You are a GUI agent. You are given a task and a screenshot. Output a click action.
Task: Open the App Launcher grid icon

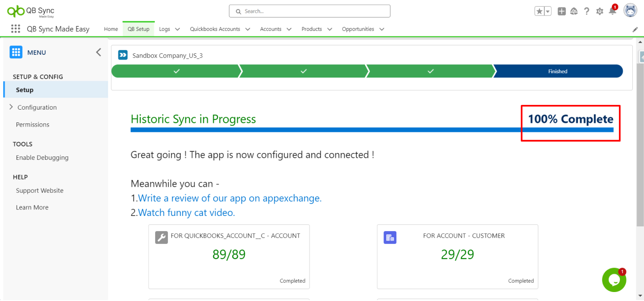click(16, 29)
